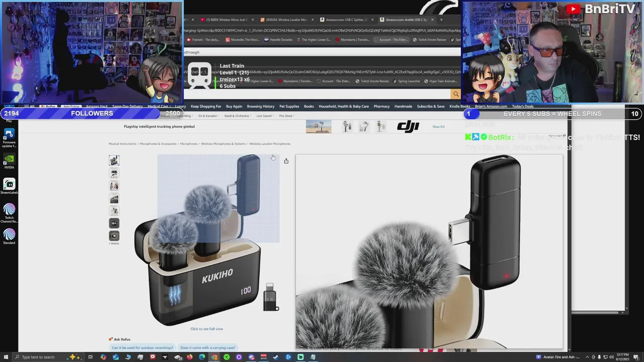Expand the Medical Care nav dropdown
The width and height of the screenshot is (644, 362).
tap(158, 107)
